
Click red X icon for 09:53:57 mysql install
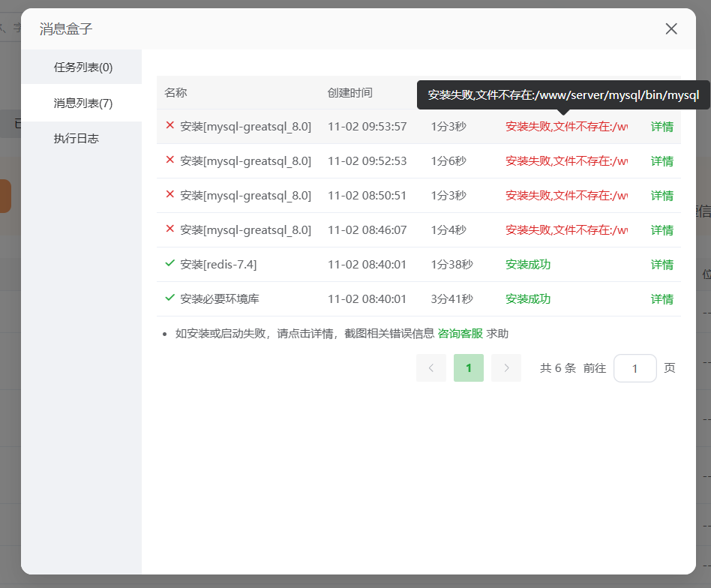point(169,126)
